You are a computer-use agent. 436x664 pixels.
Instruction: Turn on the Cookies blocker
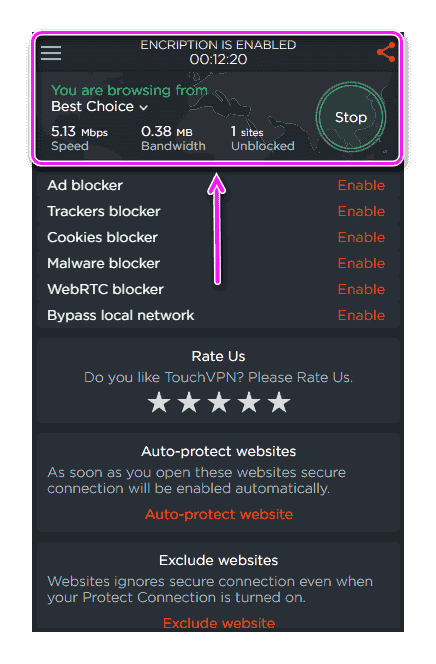pos(361,238)
